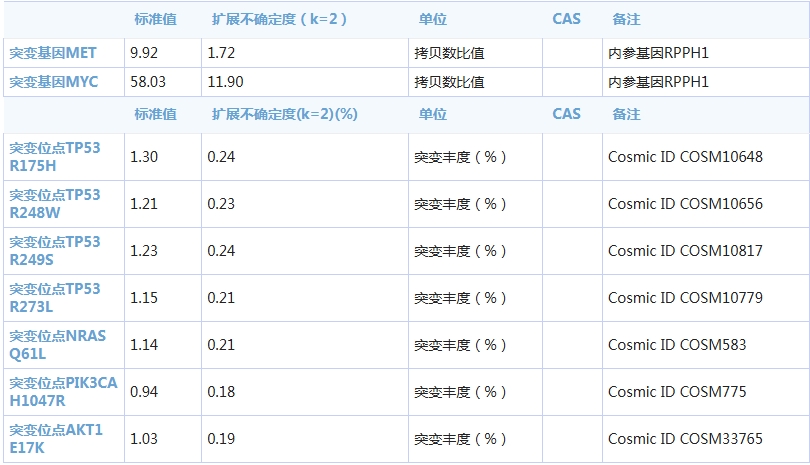Screen dimensions: 810x465
Task: Open the 突变基因MYC link
Action: click(54, 82)
